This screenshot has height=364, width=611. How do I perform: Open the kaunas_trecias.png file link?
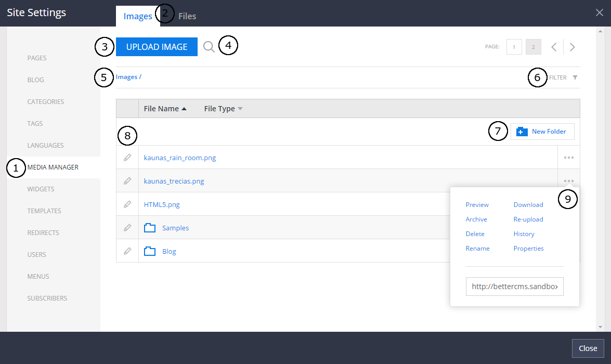point(174,181)
